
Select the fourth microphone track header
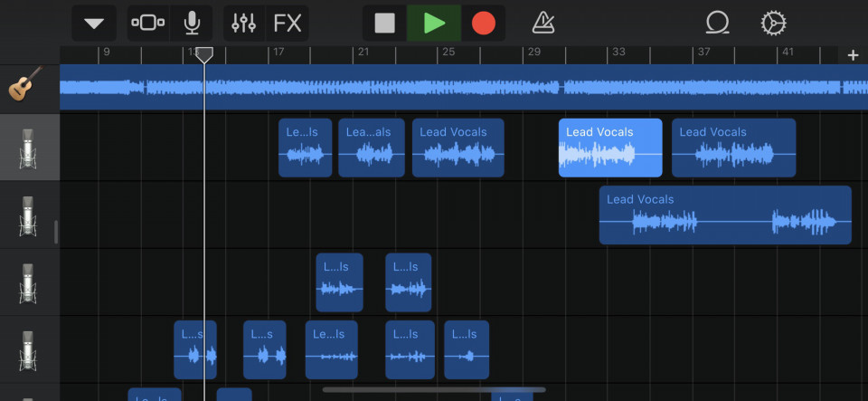click(x=29, y=349)
